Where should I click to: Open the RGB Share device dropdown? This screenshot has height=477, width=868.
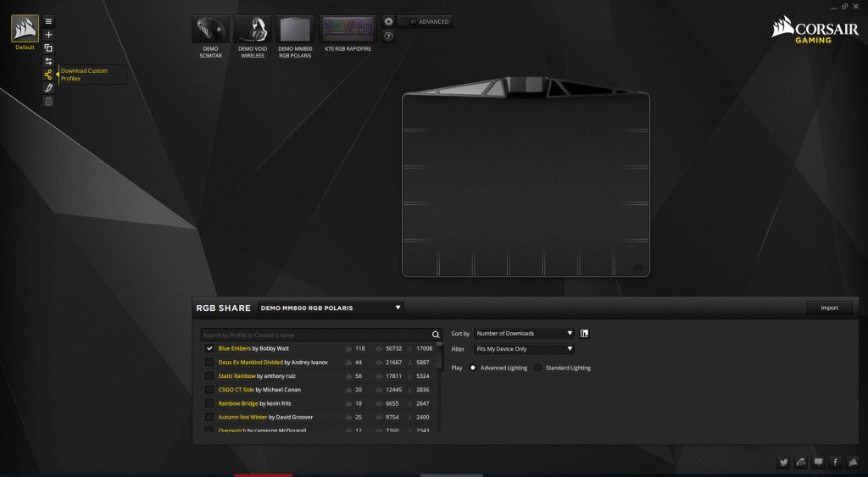point(331,308)
